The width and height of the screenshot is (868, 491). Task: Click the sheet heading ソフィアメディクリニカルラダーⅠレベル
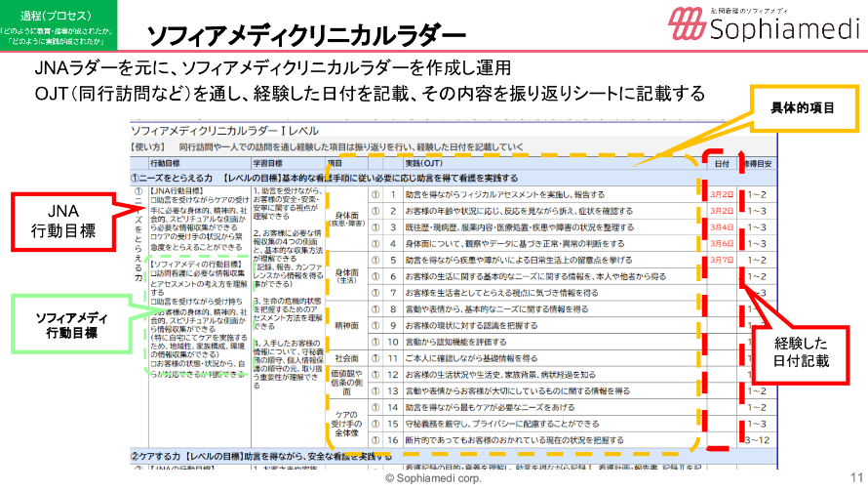pos(224,131)
